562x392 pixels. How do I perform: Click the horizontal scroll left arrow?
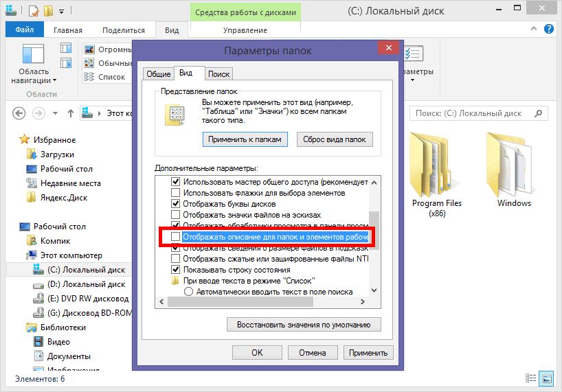tap(161, 302)
